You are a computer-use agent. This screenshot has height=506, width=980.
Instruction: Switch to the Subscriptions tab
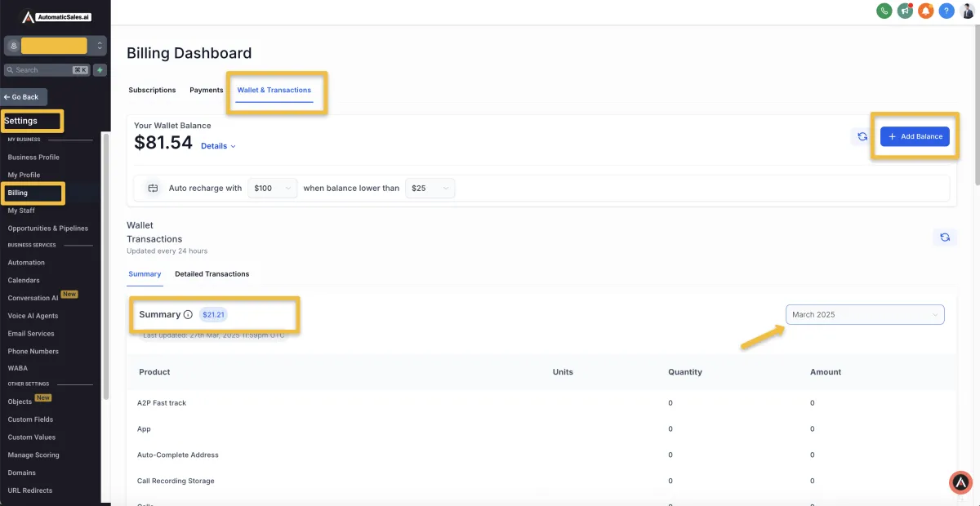152,90
